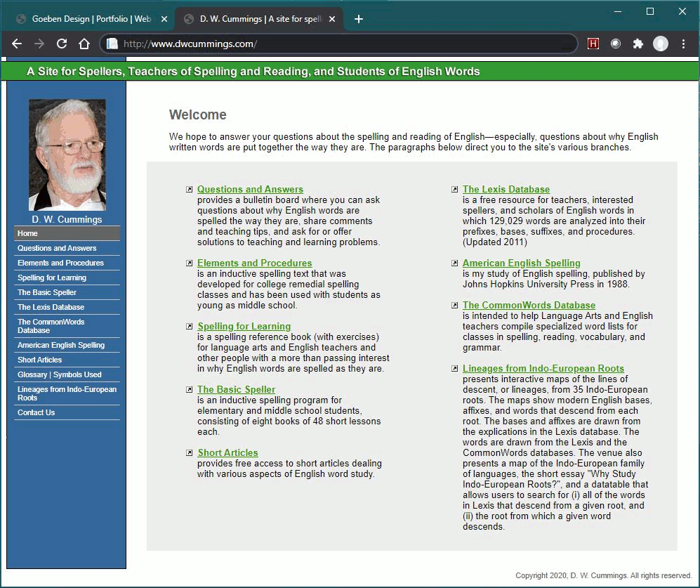Viewport: 700px width, 588px height.
Task: Open the red H extension
Action: pyautogui.click(x=593, y=44)
